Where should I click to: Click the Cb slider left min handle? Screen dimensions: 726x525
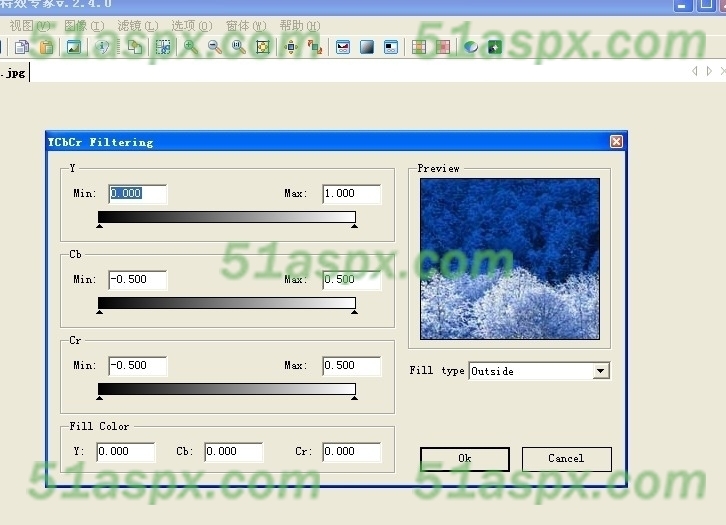click(x=100, y=312)
